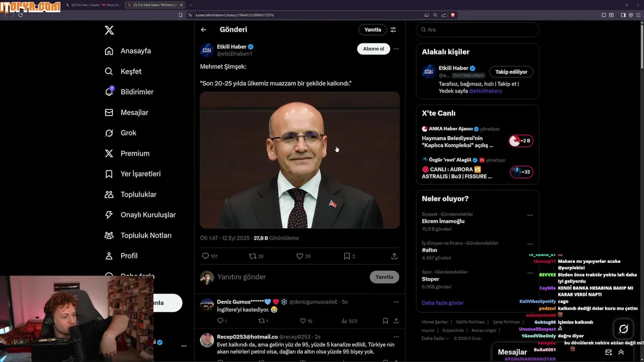The height and width of the screenshot is (362, 644).
Task: Open Hizmet Şartları footer link
Action: (435, 322)
